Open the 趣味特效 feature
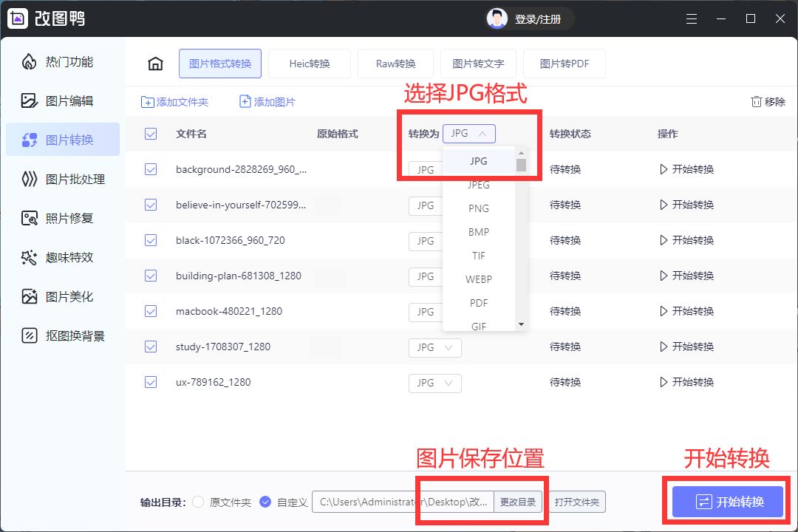Image resolution: width=798 pixels, height=532 pixels. point(63,256)
